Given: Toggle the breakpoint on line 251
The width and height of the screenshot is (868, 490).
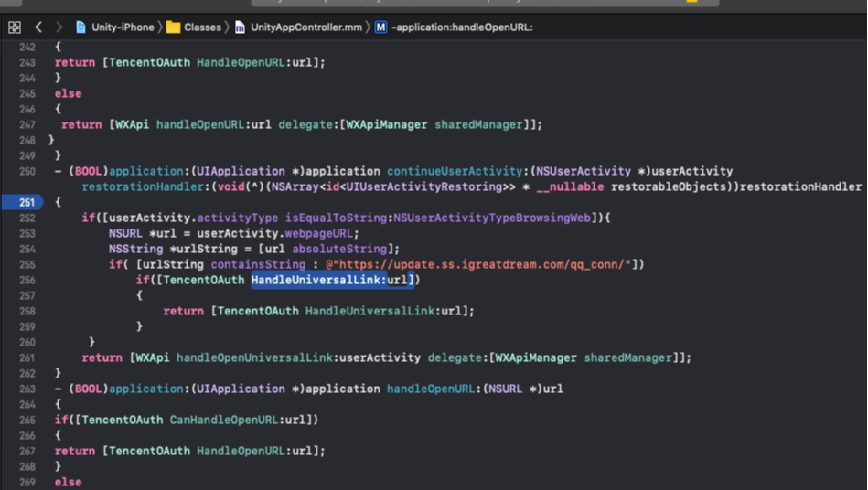Looking at the screenshot, I should tap(22, 202).
